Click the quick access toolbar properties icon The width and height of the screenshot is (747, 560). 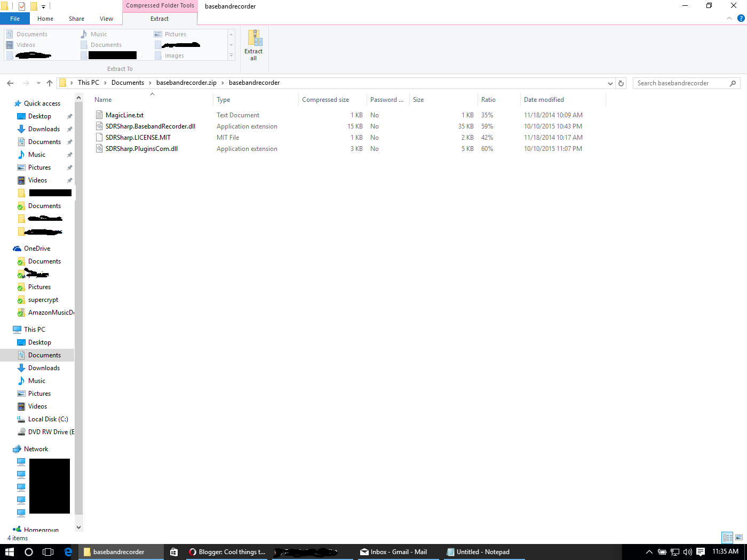pos(22,6)
